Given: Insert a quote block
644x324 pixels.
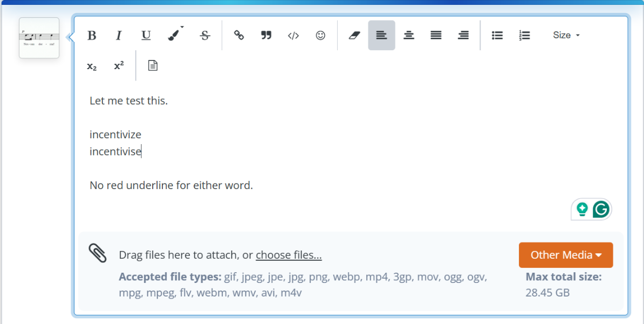Looking at the screenshot, I should tap(266, 36).
